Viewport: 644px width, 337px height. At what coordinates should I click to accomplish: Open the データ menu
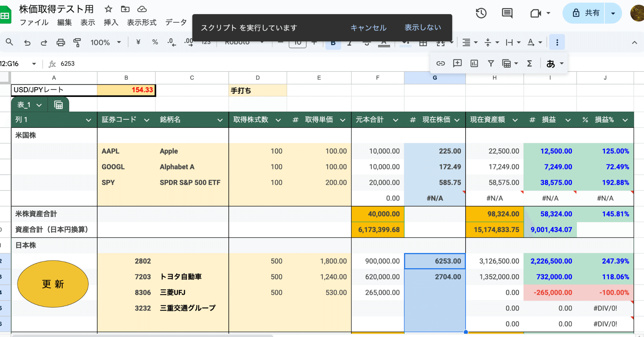pos(175,22)
